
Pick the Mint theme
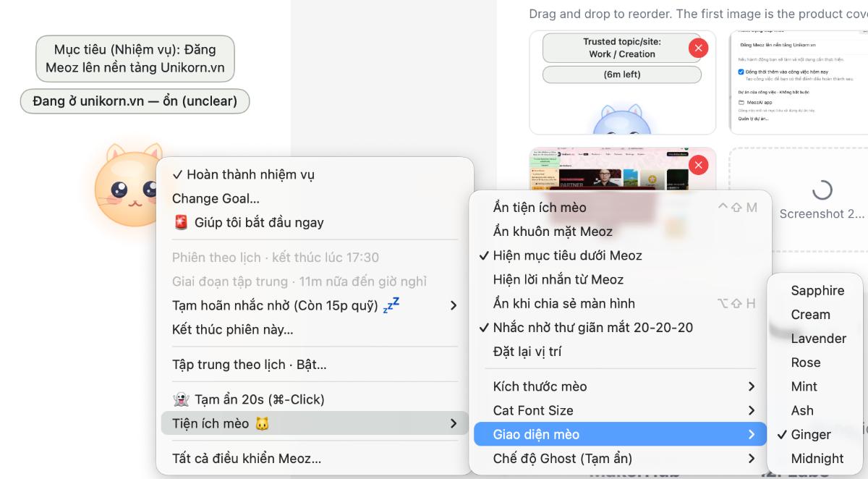[x=815, y=386]
